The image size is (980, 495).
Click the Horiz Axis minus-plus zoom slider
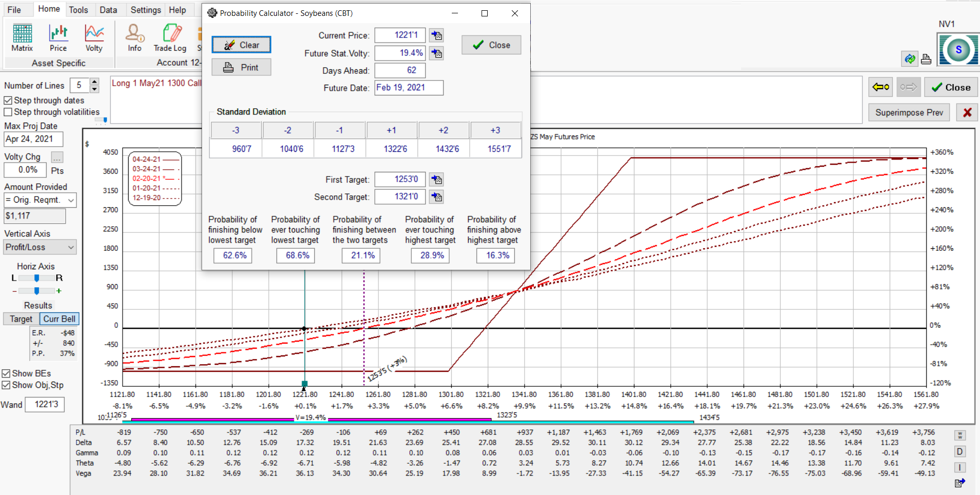(36, 291)
